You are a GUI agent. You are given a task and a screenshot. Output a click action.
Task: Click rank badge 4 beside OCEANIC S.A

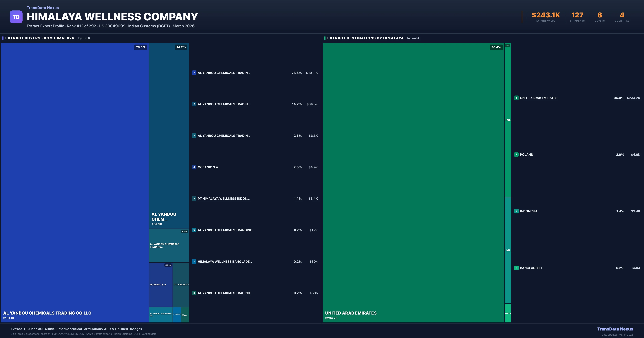194,167
